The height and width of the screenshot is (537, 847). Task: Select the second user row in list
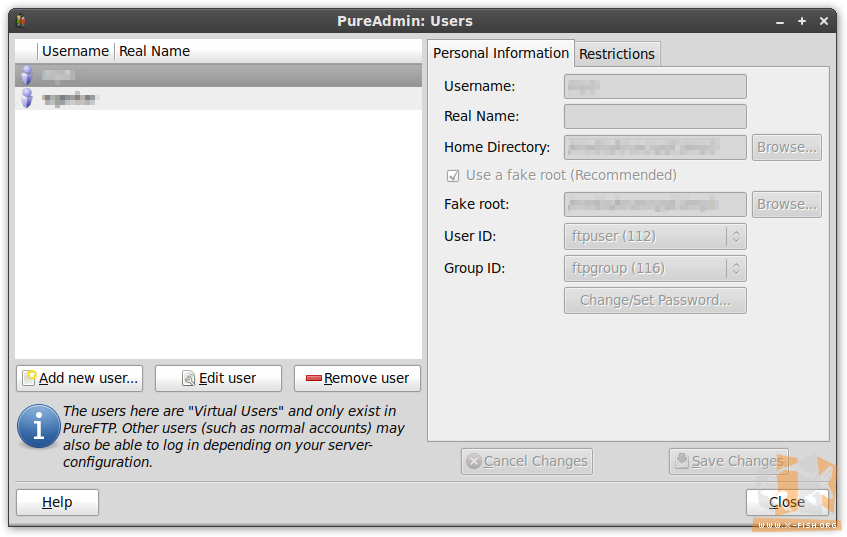(218, 98)
